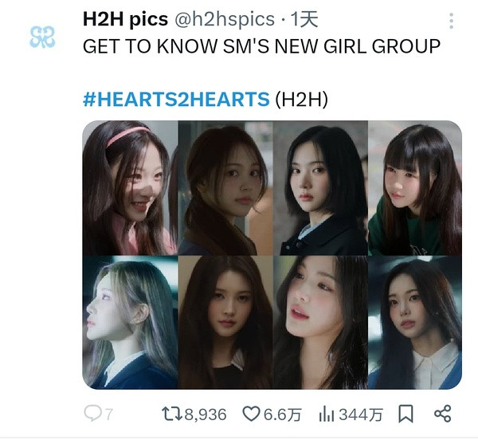Open photo of girl in green sweatshirt

coord(415,188)
